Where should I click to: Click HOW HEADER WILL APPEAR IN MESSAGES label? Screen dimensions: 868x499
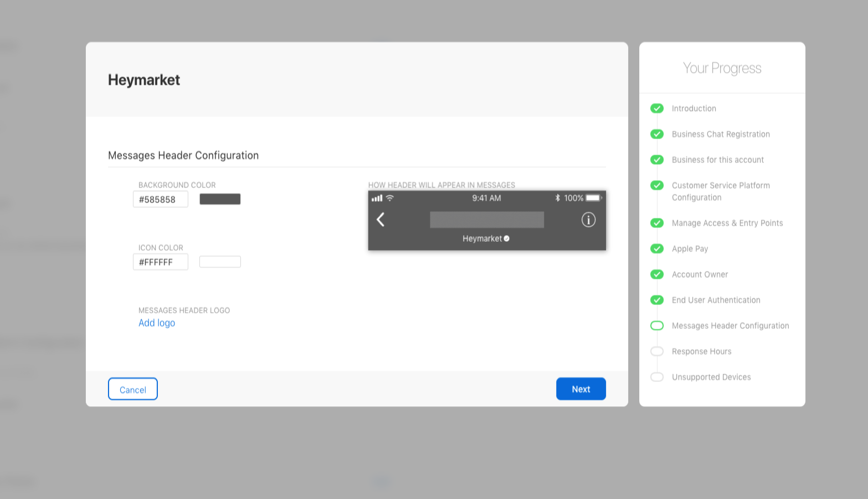441,185
